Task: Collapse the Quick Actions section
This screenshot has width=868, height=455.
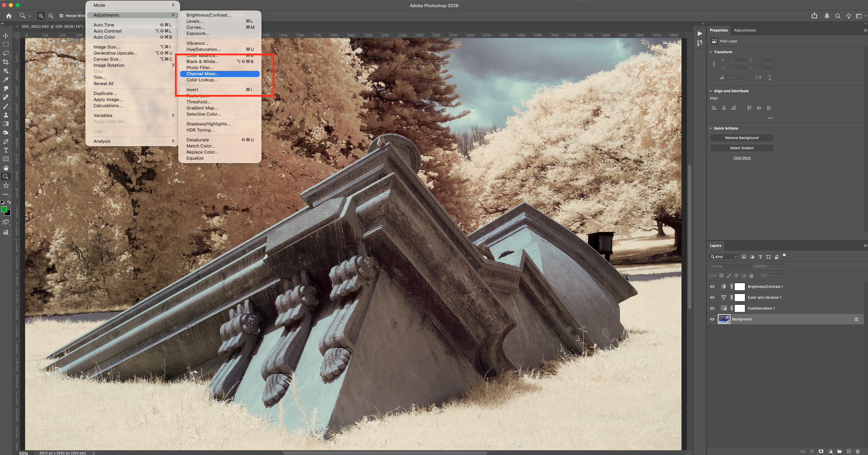Action: point(711,128)
